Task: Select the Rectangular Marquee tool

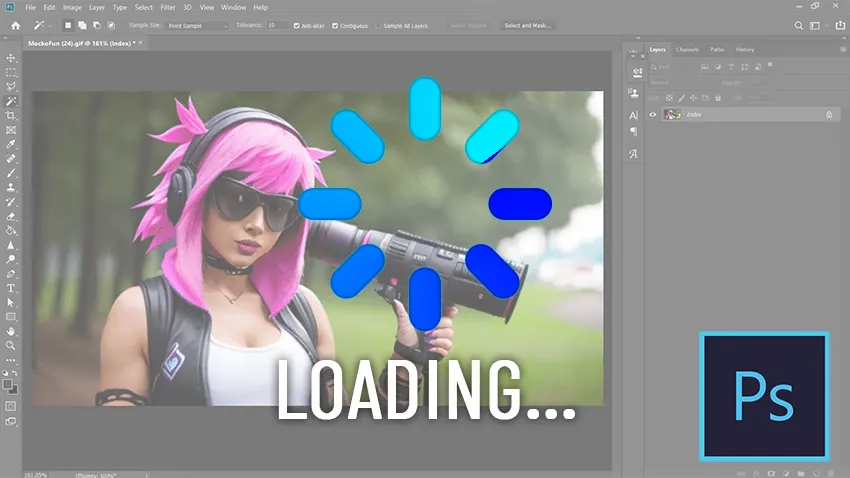Action: (x=11, y=73)
